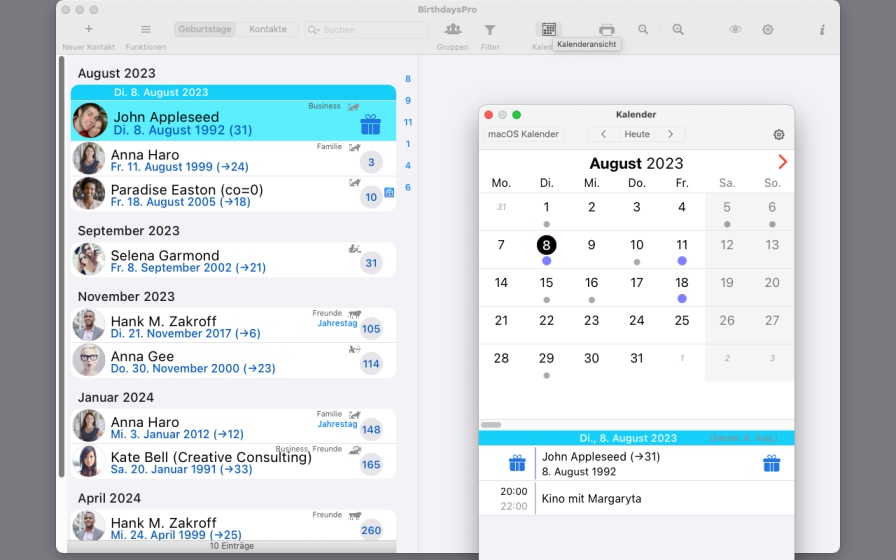Click the Heute button
Screen dimensions: 896x560
click(x=637, y=134)
